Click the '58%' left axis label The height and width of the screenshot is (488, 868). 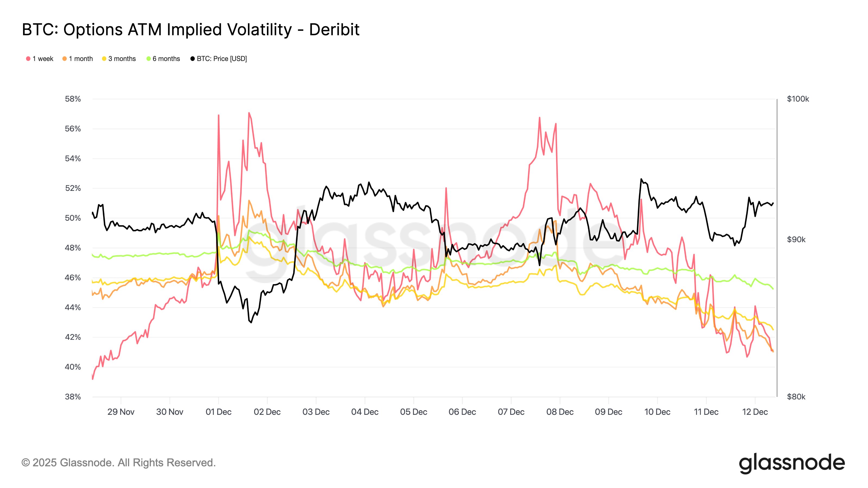coord(73,99)
